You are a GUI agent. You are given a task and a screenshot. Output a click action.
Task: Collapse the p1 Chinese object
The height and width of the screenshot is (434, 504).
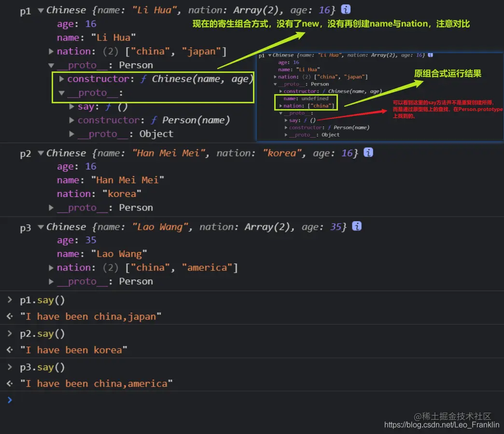(41, 10)
